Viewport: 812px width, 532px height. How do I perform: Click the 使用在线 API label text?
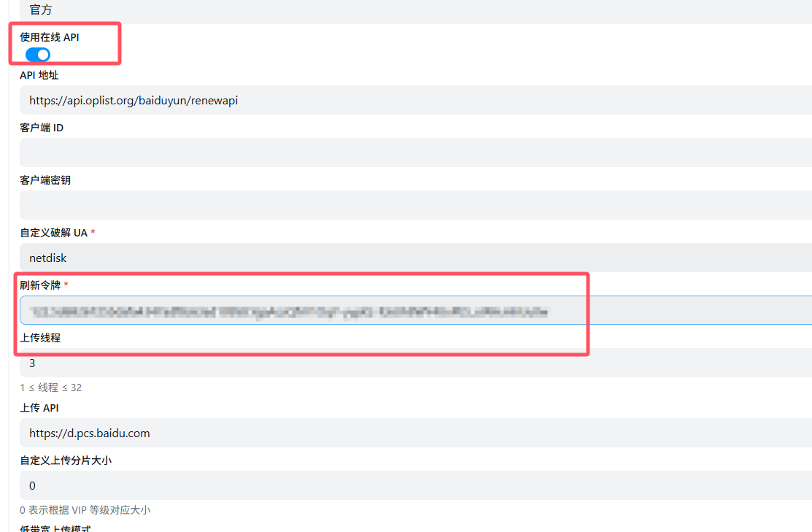pos(49,37)
